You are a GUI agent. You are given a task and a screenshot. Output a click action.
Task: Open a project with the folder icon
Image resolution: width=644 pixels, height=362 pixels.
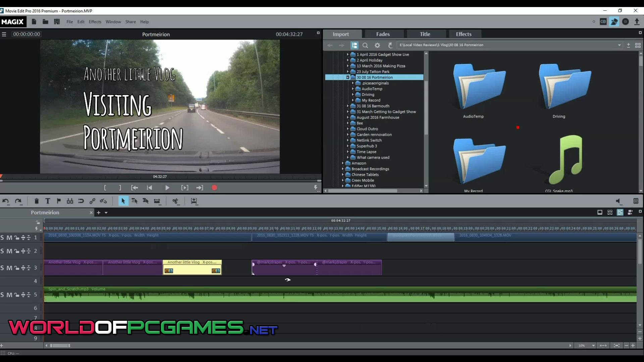coord(45,22)
